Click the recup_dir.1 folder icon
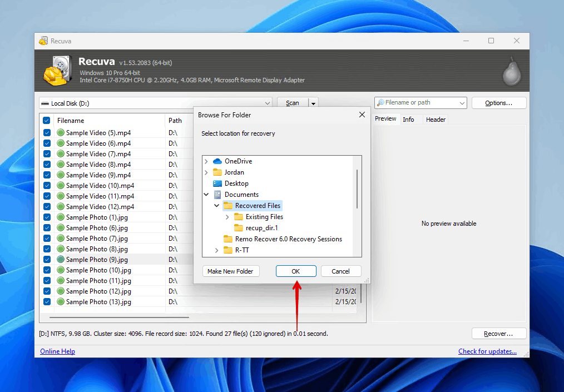564x392 pixels. coord(239,228)
